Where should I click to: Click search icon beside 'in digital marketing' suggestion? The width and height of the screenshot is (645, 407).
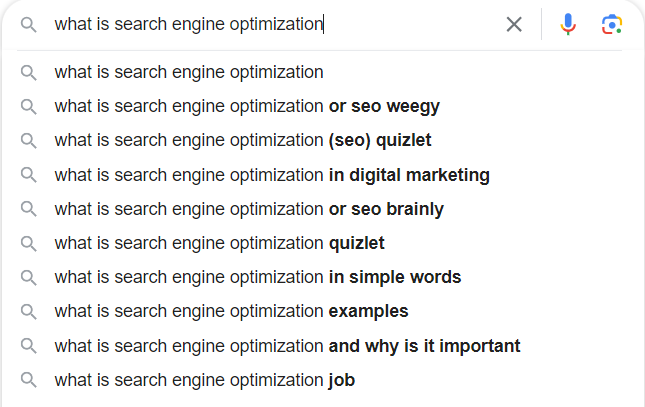point(28,175)
